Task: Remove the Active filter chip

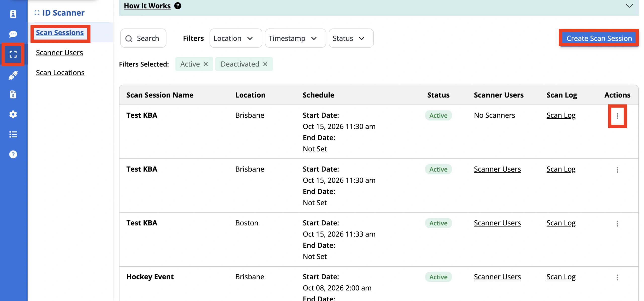Action: (206, 64)
